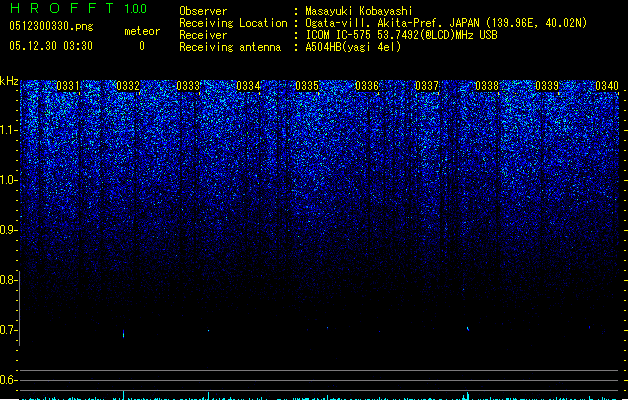Select antenna text A504HB(yagi 4el)

(x=353, y=47)
